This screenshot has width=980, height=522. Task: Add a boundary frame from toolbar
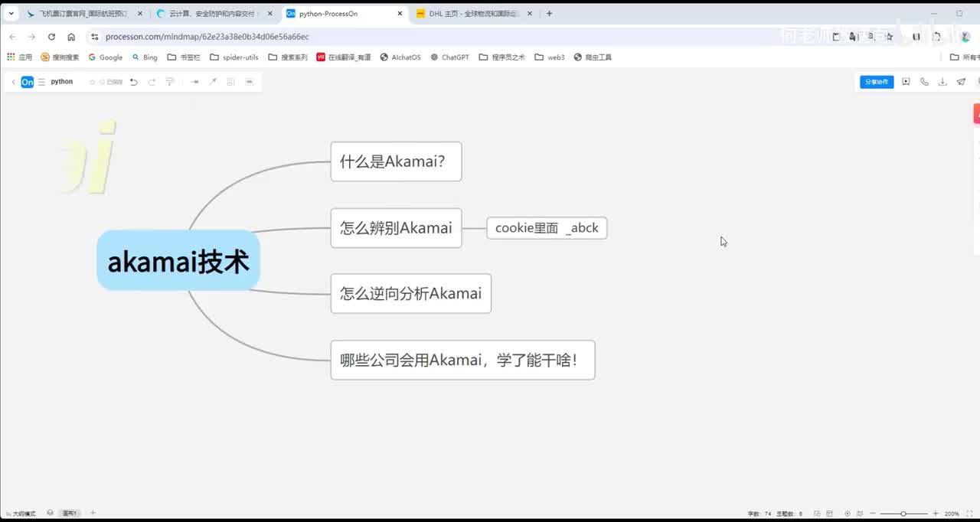coord(249,82)
